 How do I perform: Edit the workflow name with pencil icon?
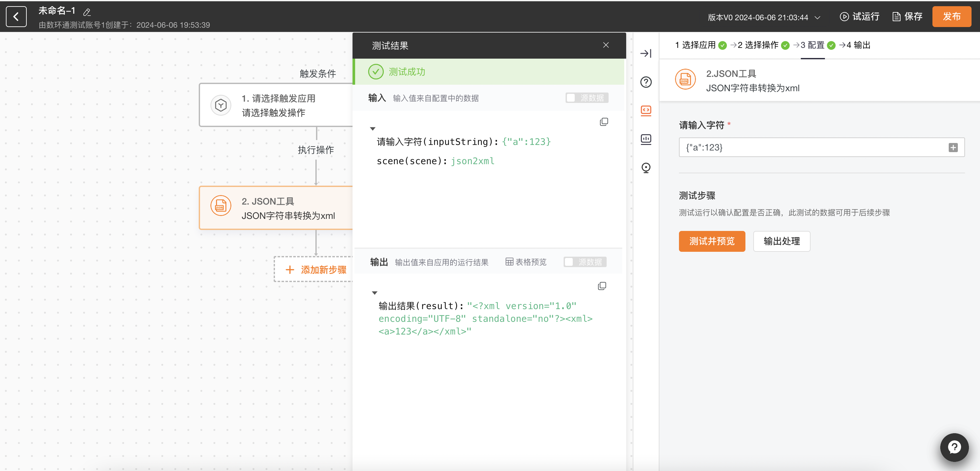tap(87, 13)
